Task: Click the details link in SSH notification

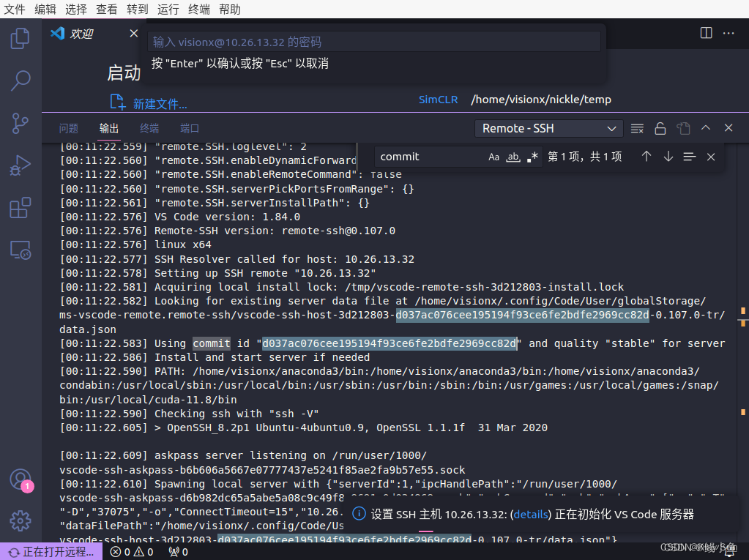Action: point(531,514)
